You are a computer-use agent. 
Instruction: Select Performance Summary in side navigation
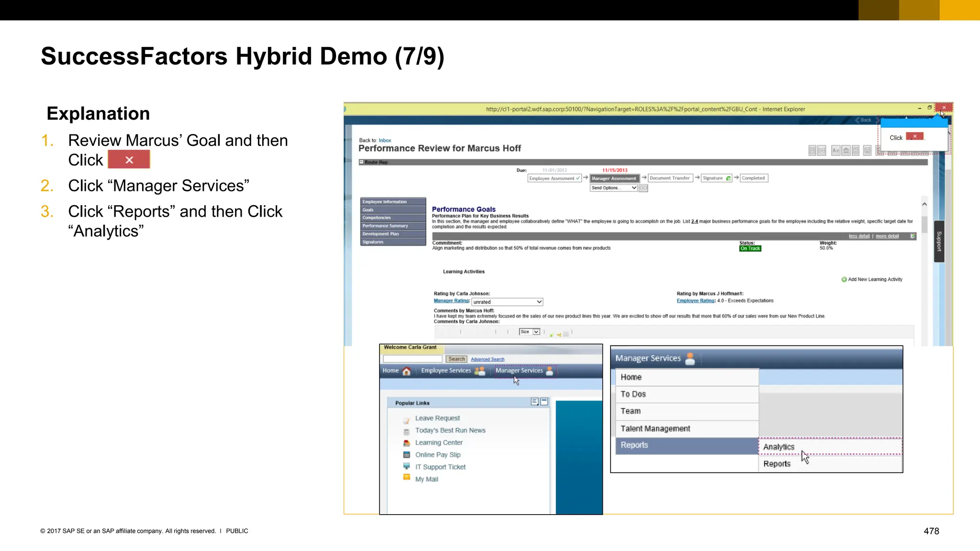click(393, 226)
